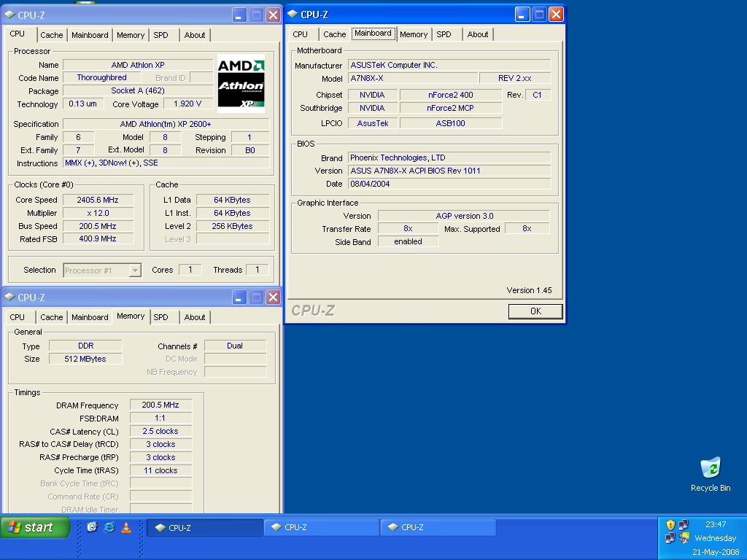The image size is (747, 560).
Task: Click the 'enabled' Side Band value
Action: [x=409, y=241]
